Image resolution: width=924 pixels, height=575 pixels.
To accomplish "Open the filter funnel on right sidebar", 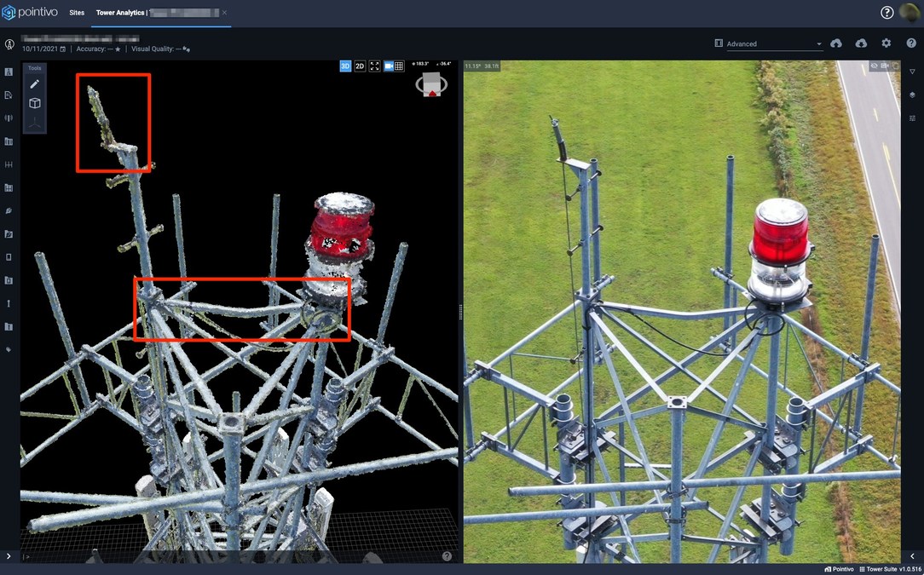I will (x=912, y=72).
